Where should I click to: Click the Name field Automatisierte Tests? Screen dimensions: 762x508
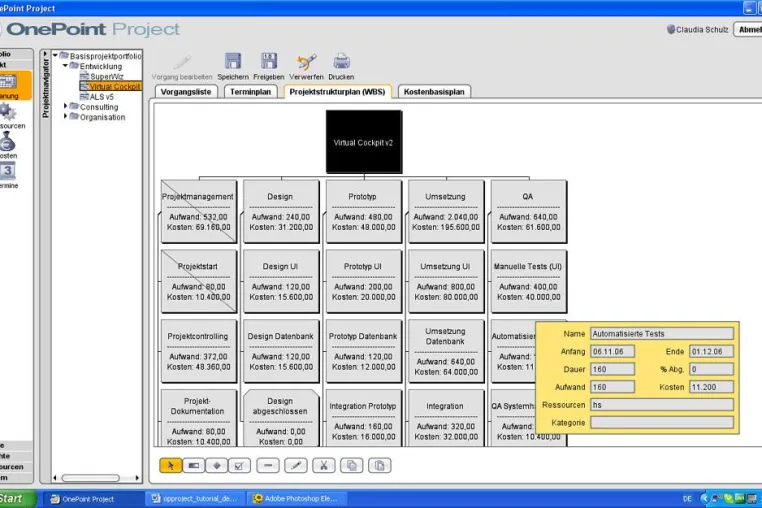[x=662, y=333]
